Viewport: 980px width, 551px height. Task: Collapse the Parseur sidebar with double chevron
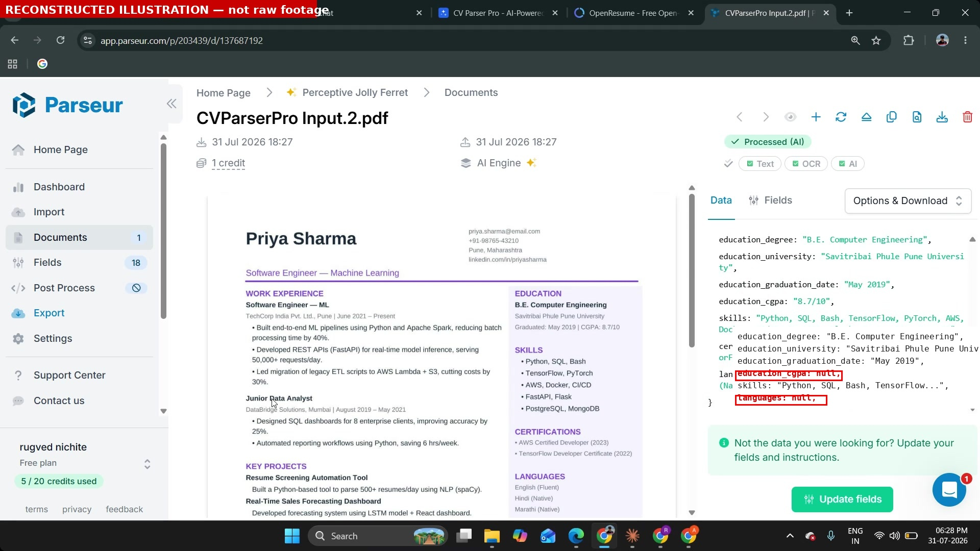[x=171, y=104]
